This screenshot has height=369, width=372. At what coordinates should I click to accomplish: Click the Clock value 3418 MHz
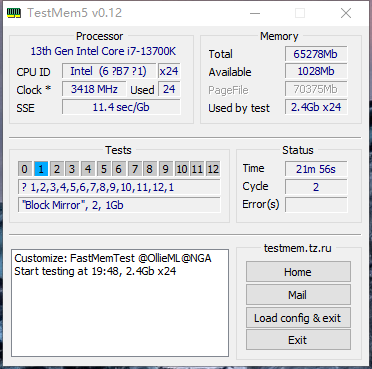pyautogui.click(x=94, y=89)
